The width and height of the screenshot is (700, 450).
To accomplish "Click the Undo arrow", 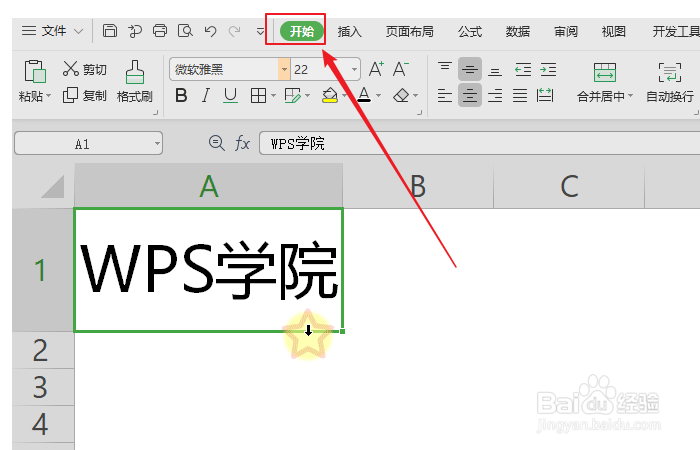I will (x=210, y=31).
